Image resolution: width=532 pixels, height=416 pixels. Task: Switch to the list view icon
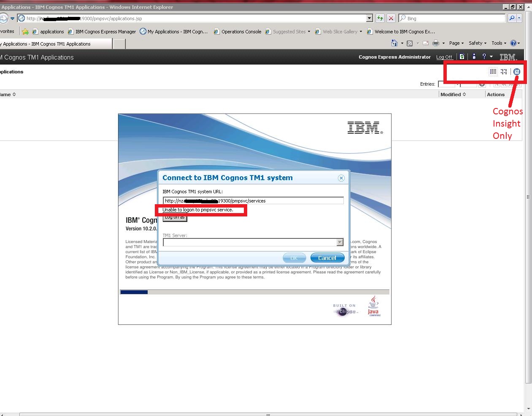(x=493, y=72)
